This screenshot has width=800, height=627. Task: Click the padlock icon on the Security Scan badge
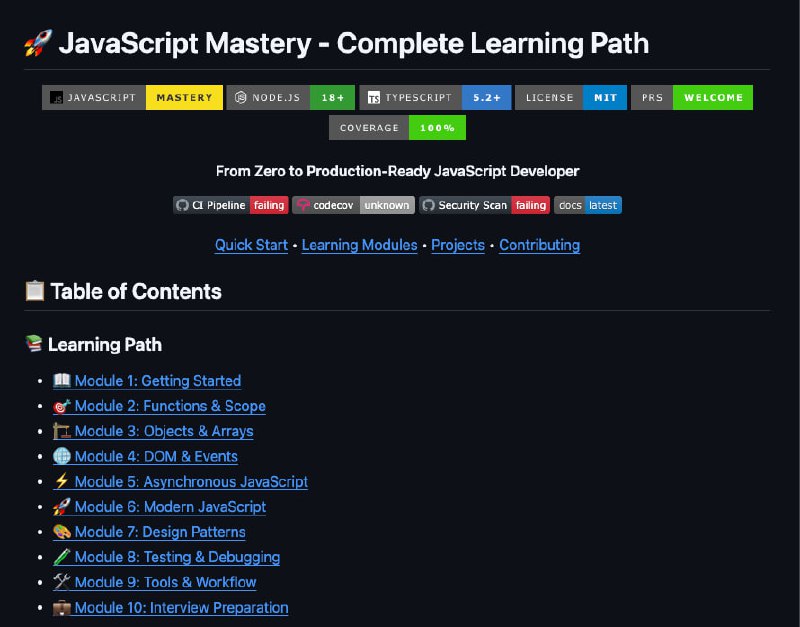coord(430,204)
